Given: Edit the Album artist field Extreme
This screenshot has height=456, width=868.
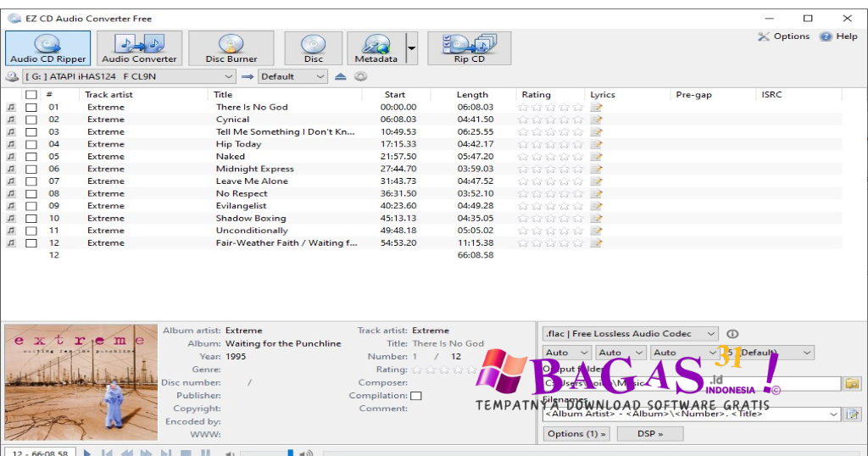Looking at the screenshot, I should point(243,331).
